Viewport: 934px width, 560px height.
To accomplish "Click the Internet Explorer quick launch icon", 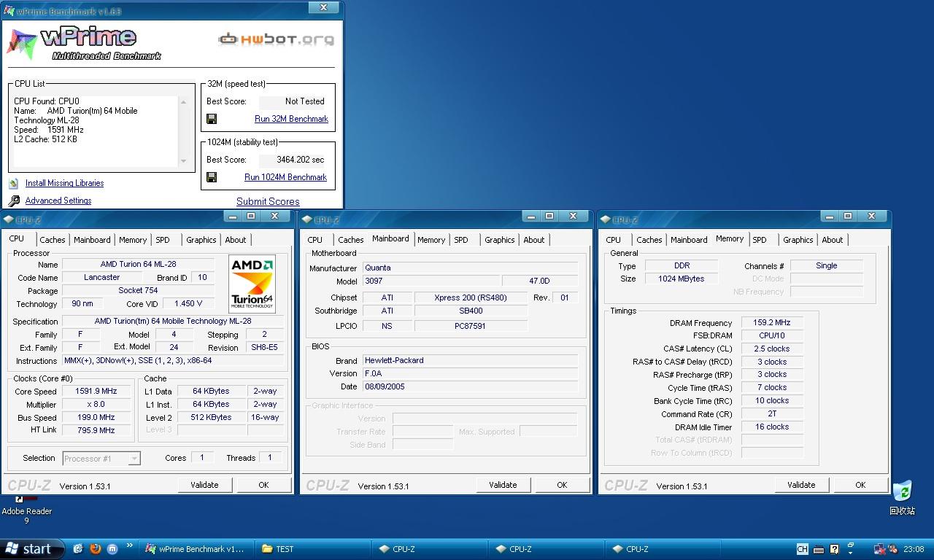I will (78, 549).
